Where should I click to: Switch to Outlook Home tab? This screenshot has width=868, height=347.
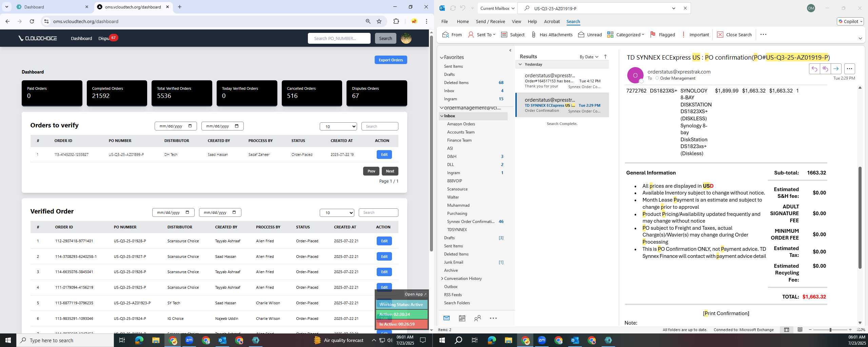[x=463, y=21]
